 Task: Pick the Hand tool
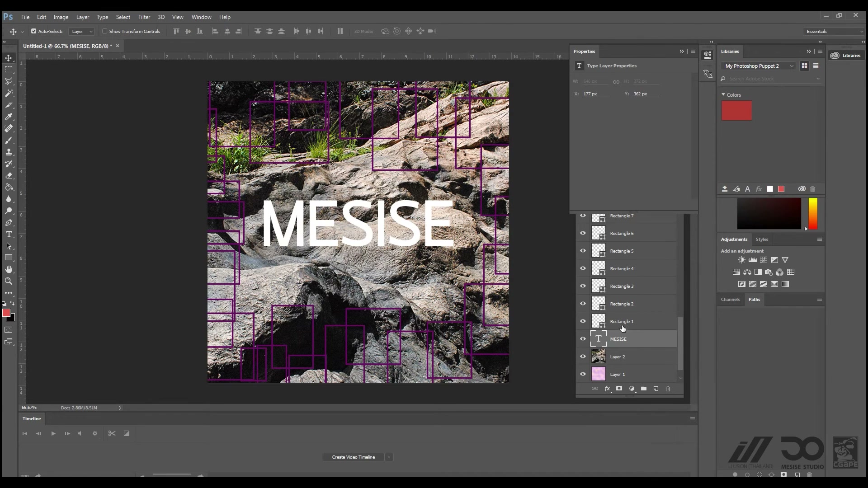click(x=9, y=269)
